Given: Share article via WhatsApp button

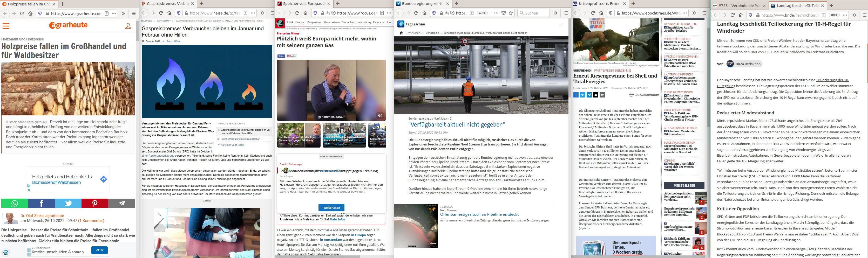Looking at the screenshot, I should [15, 203].
